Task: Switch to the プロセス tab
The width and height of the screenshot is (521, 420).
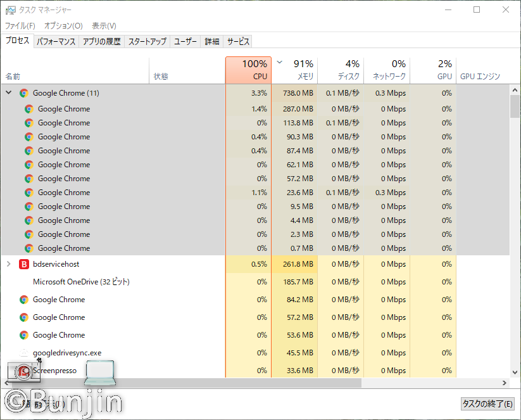Action: [17, 41]
